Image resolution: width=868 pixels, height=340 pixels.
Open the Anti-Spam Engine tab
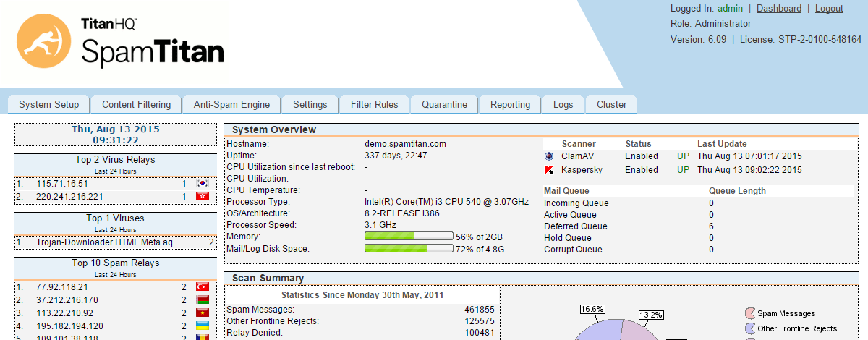point(231,105)
